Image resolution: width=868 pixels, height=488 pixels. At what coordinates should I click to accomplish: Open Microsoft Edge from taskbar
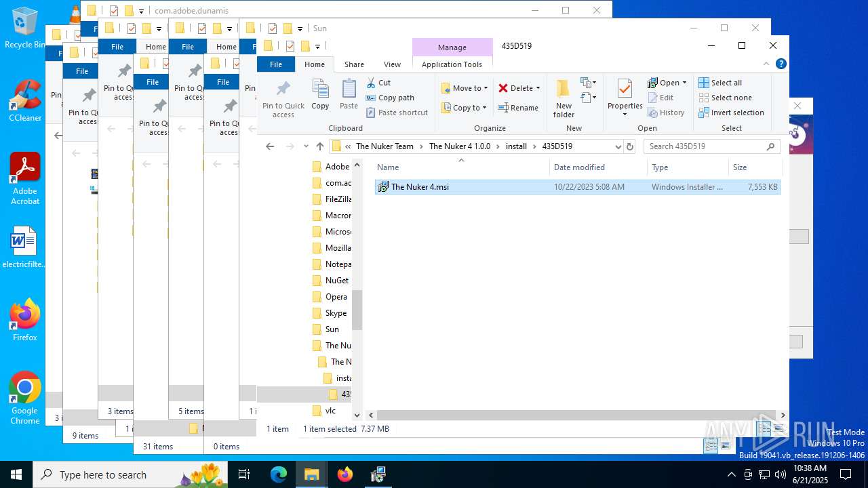279,474
